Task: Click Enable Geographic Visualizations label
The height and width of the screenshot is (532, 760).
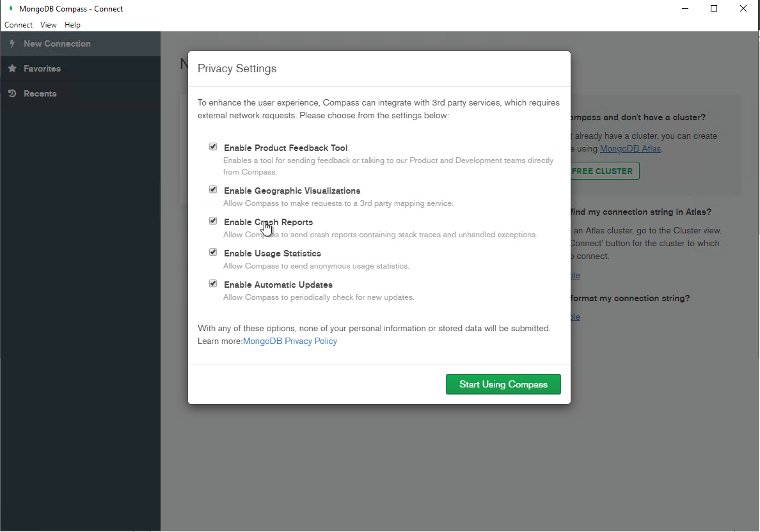Action: (x=292, y=191)
